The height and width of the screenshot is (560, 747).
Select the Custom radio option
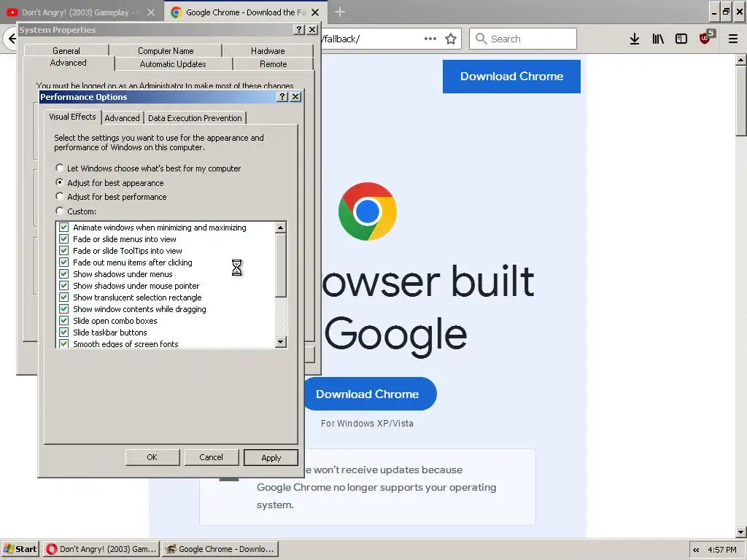(60, 211)
